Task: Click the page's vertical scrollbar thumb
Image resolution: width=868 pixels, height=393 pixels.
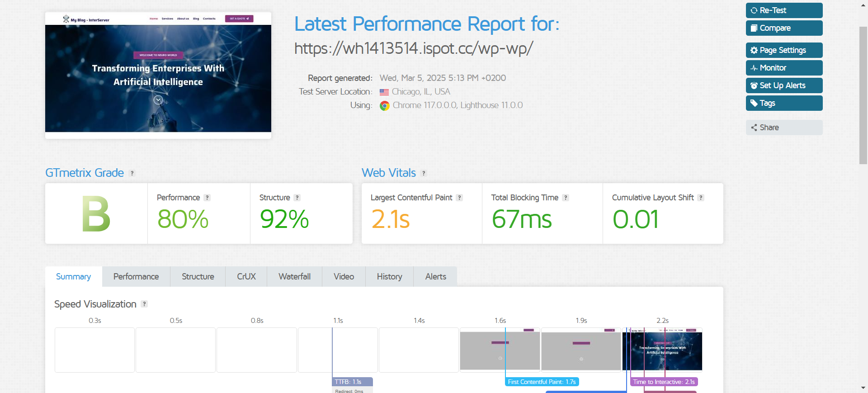Action: click(x=863, y=95)
